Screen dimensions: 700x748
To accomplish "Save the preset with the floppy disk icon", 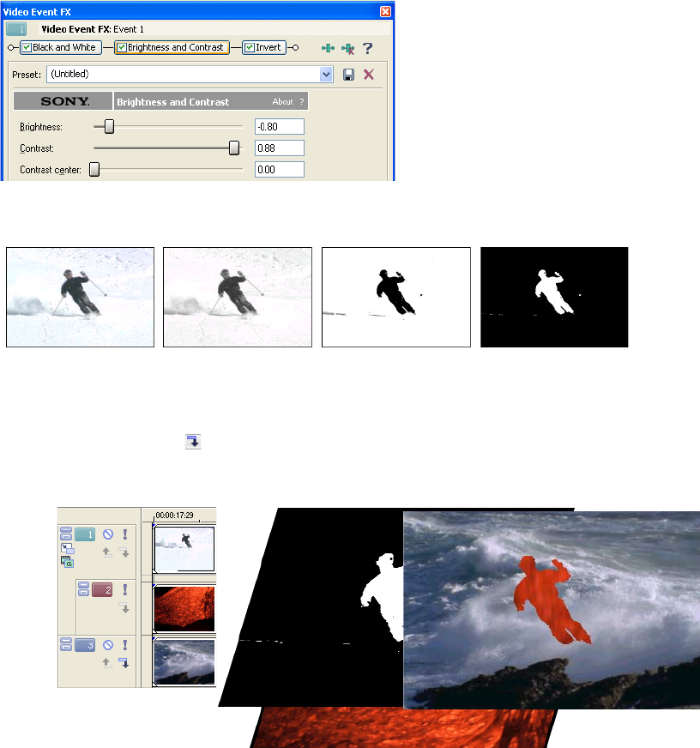I will point(349,75).
